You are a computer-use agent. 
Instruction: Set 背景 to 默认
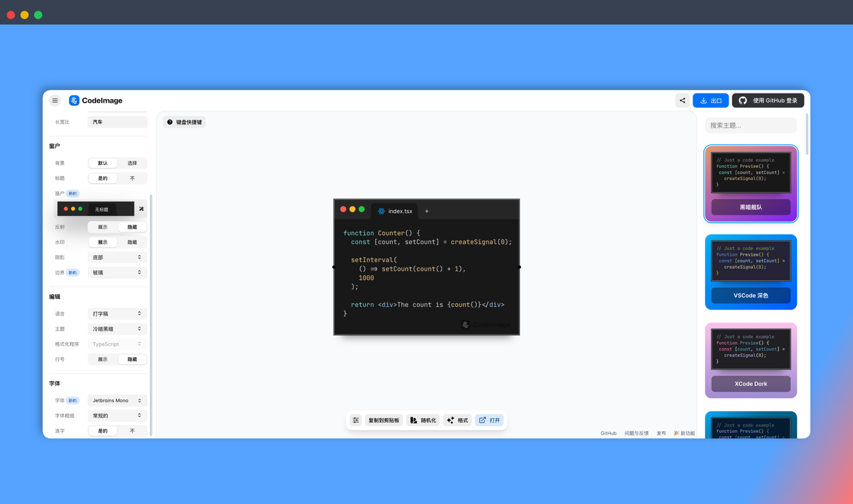[x=102, y=163]
